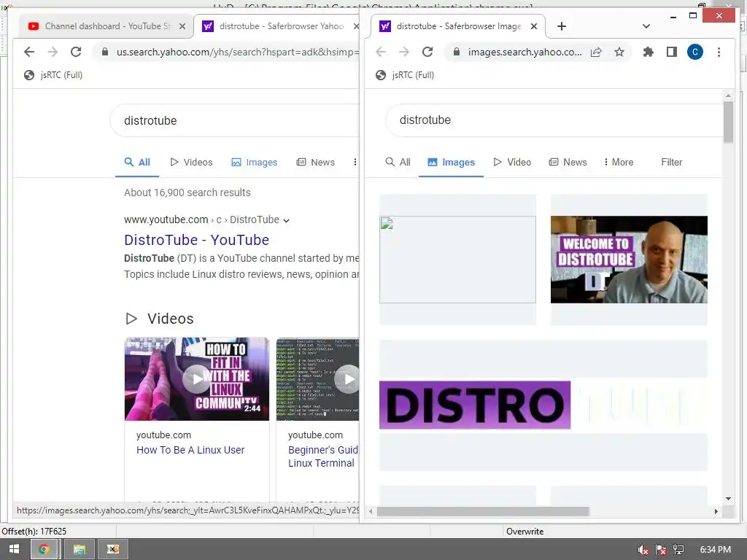Screen dimensions: 747x560
Task: Open the Filter options
Action: pos(672,163)
